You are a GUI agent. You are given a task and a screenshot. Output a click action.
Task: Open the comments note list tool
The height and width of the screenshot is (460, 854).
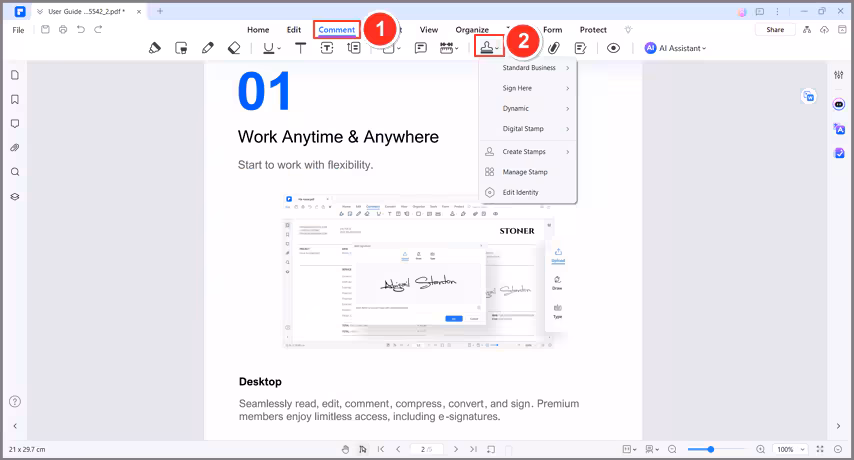581,48
